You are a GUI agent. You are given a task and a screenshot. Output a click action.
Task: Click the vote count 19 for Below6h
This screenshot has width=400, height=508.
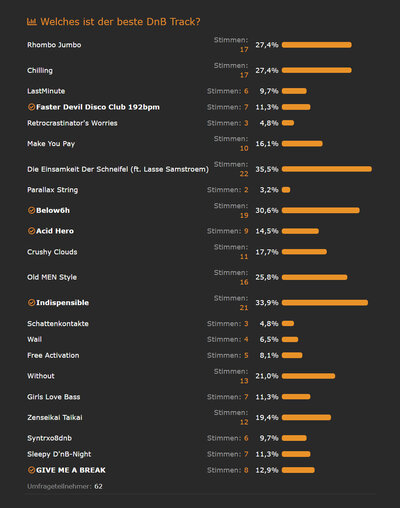pos(244,215)
